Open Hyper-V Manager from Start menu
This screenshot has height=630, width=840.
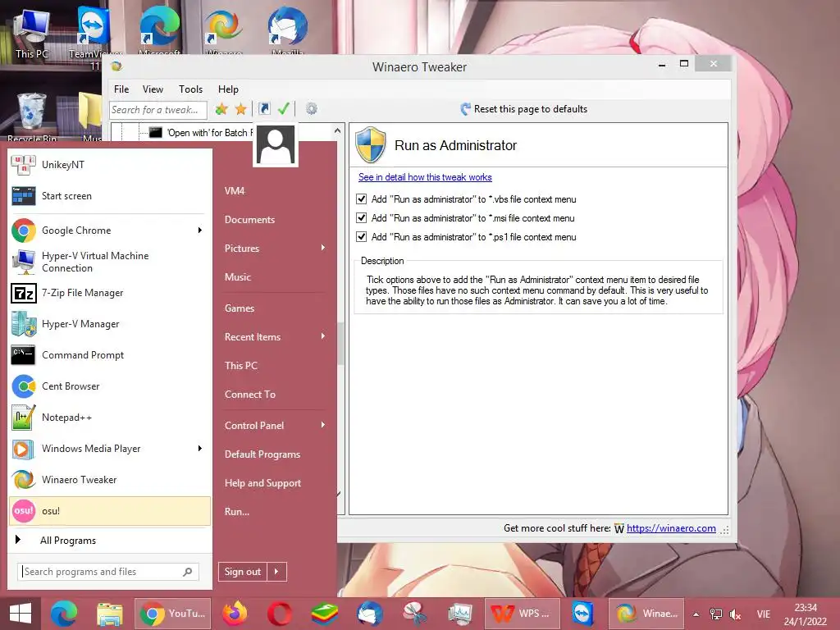[x=110, y=324]
